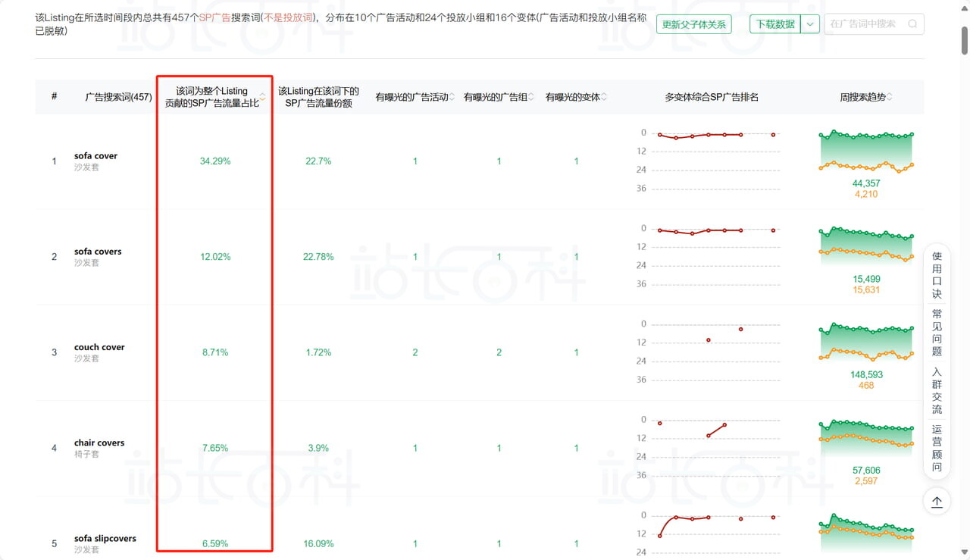
Task: Click the back-to-top arrow button
Action: [x=937, y=502]
